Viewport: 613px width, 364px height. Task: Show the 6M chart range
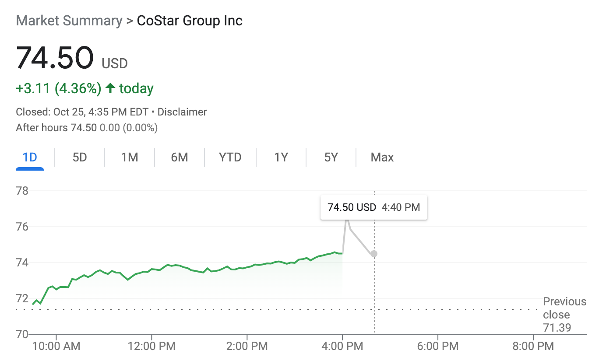(180, 157)
